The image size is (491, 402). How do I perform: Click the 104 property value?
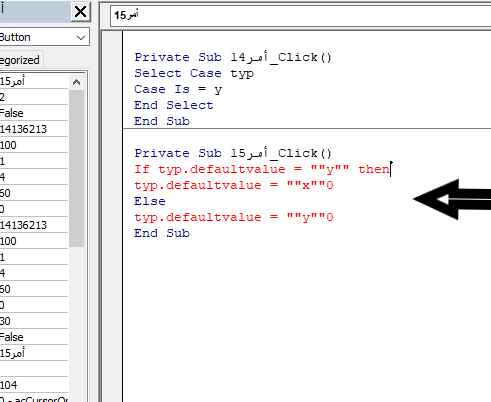pyautogui.click(x=33, y=385)
